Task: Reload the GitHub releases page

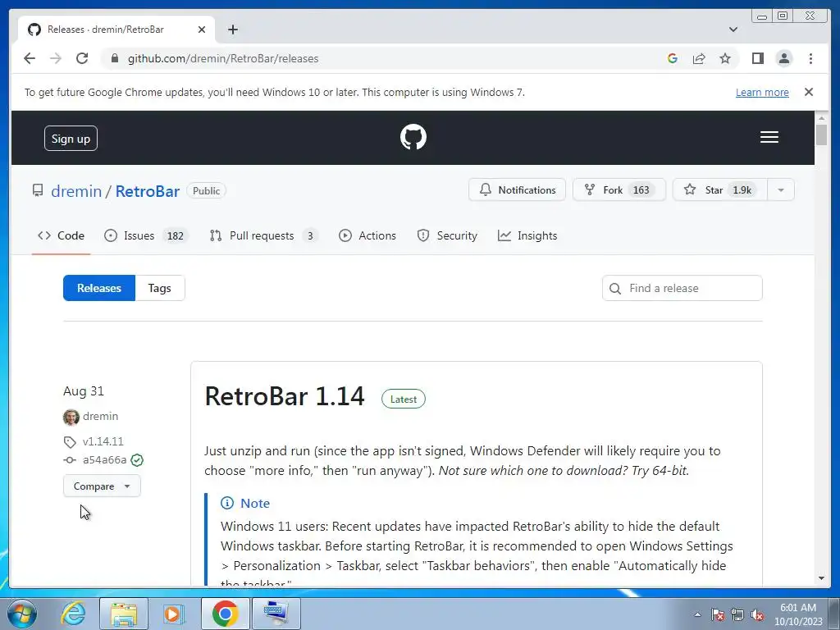Action: 82,58
